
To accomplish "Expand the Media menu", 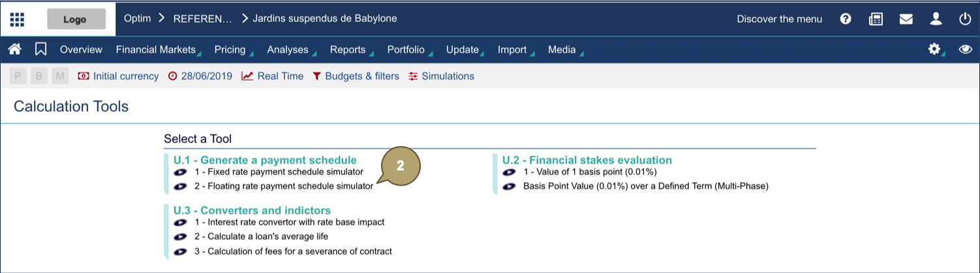I will pos(562,49).
